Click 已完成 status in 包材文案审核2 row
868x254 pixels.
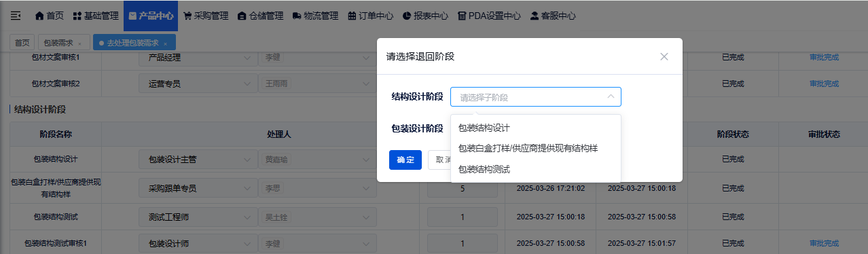(733, 84)
